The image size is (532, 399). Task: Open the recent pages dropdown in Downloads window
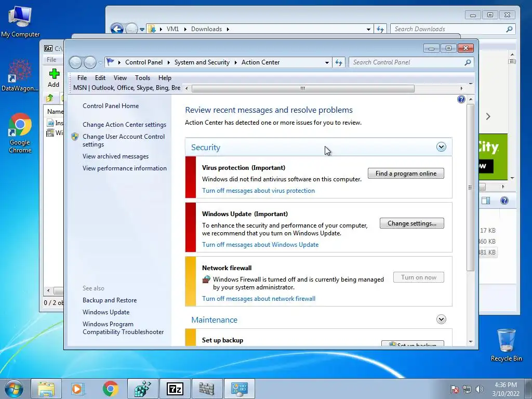(x=142, y=30)
